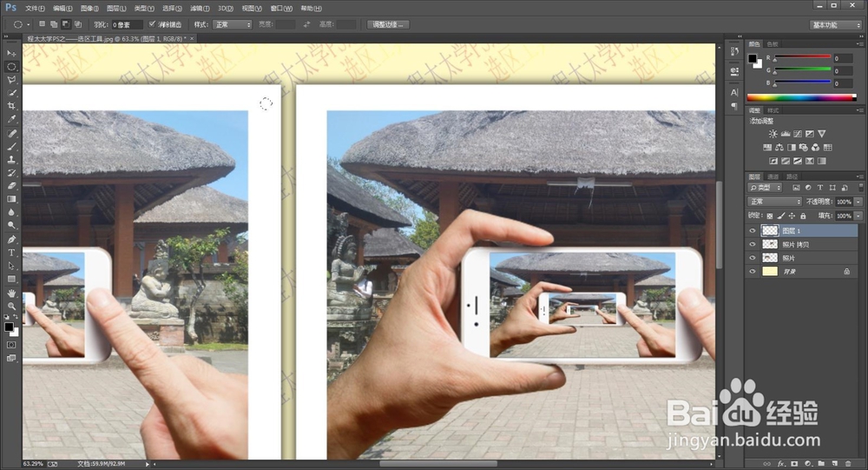Open the 样式 (style) dropdown set to 正常
This screenshot has height=470, width=868.
click(x=232, y=24)
